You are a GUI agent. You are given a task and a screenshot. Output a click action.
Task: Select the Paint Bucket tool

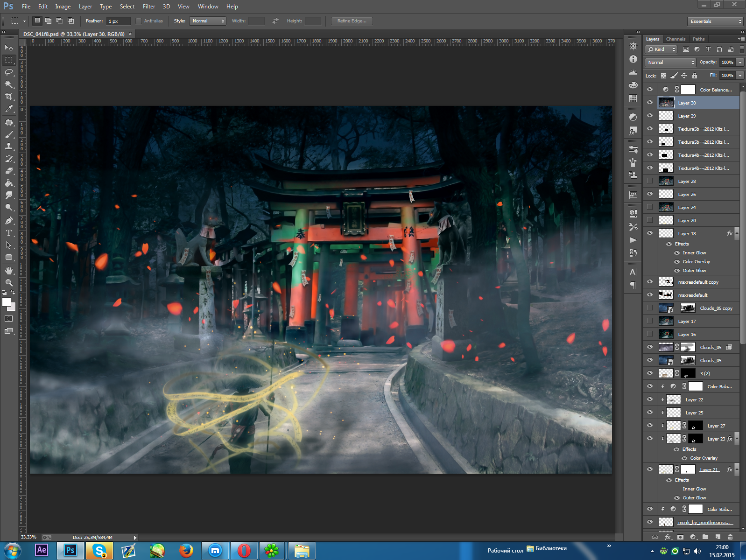9,183
